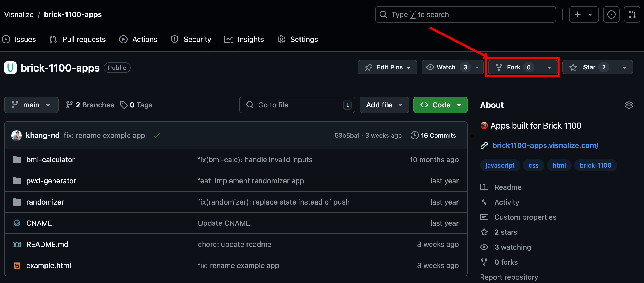The height and width of the screenshot is (283, 644).
Task: Click the javascript topic tag
Action: [x=500, y=166]
